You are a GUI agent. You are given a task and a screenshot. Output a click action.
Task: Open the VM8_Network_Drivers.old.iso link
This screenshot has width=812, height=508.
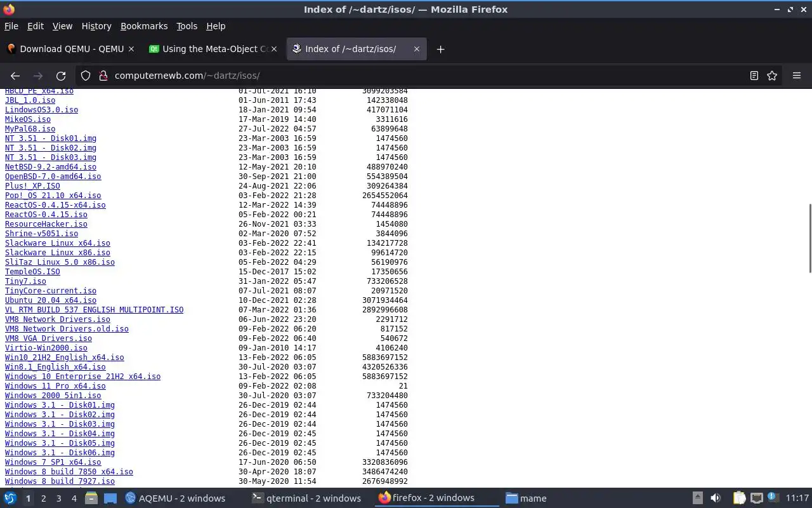tap(67, 329)
